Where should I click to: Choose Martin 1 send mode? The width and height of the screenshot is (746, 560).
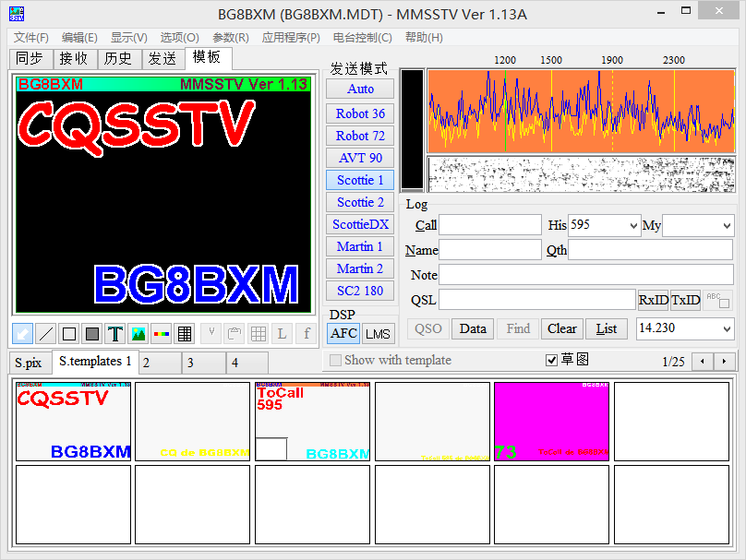(360, 246)
